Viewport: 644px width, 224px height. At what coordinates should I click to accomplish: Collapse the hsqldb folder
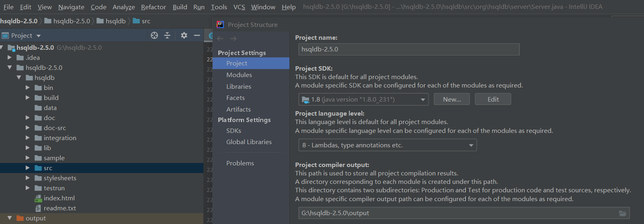[18, 77]
